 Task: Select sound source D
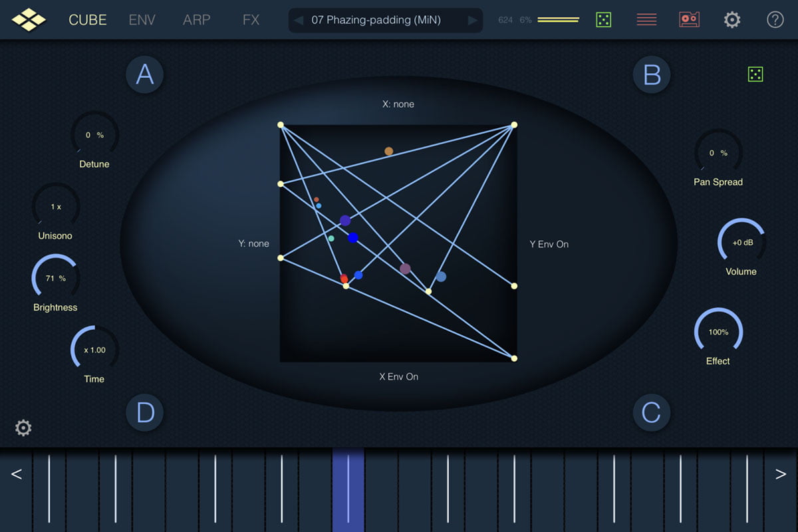(145, 413)
